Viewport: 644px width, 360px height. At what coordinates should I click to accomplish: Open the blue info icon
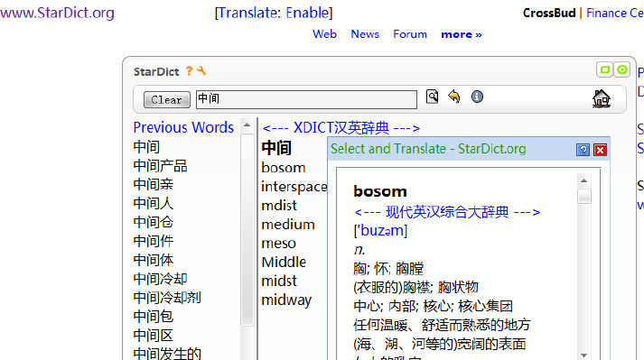point(477,97)
